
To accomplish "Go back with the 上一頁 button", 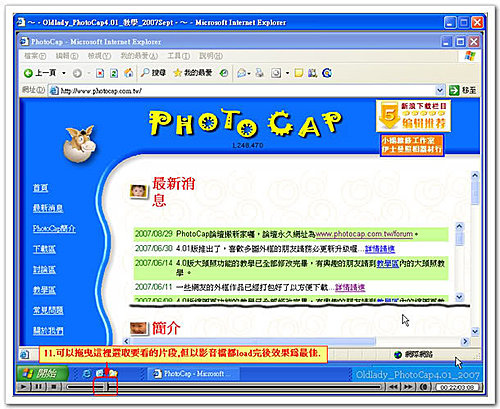I will 39,73.
